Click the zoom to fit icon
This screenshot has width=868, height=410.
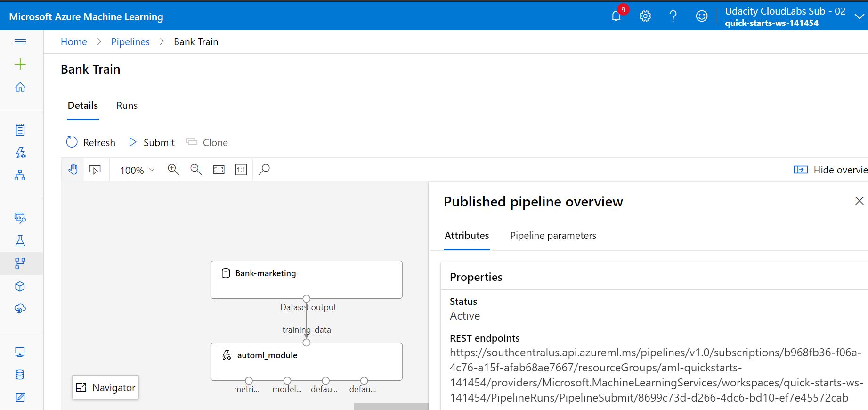(x=219, y=170)
